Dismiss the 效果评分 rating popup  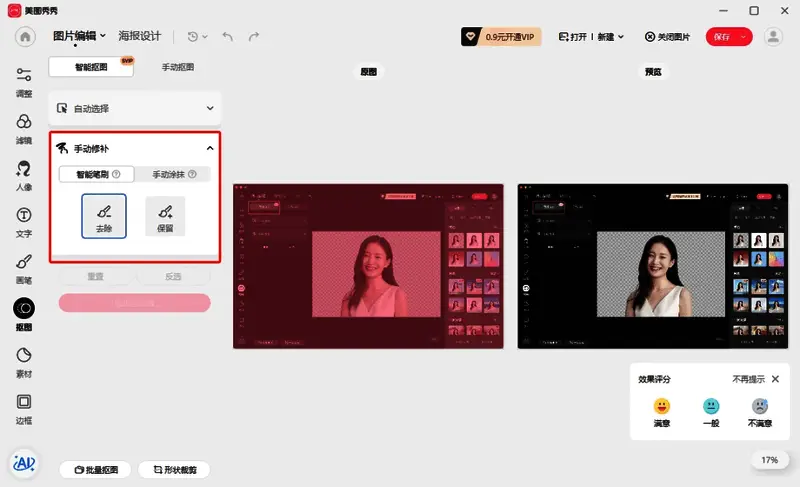(x=776, y=379)
